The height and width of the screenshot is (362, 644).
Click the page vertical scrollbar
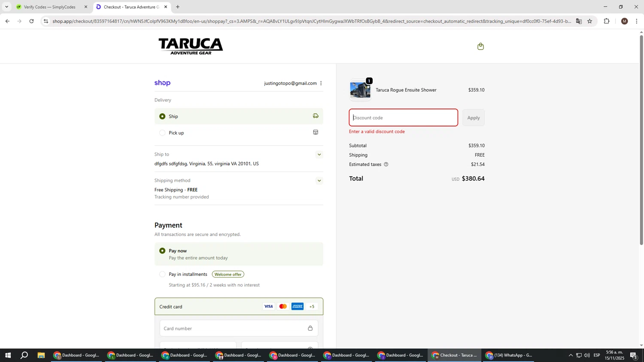click(641, 139)
